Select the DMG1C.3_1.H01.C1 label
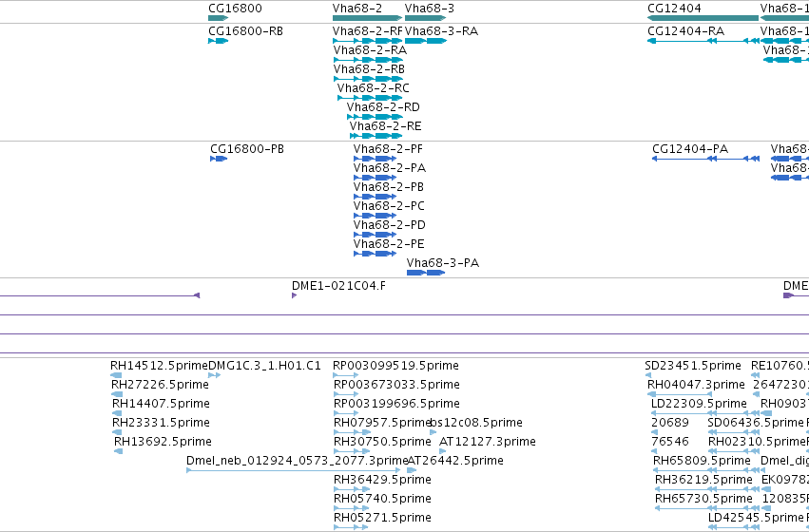The height and width of the screenshot is (532, 809). [264, 366]
